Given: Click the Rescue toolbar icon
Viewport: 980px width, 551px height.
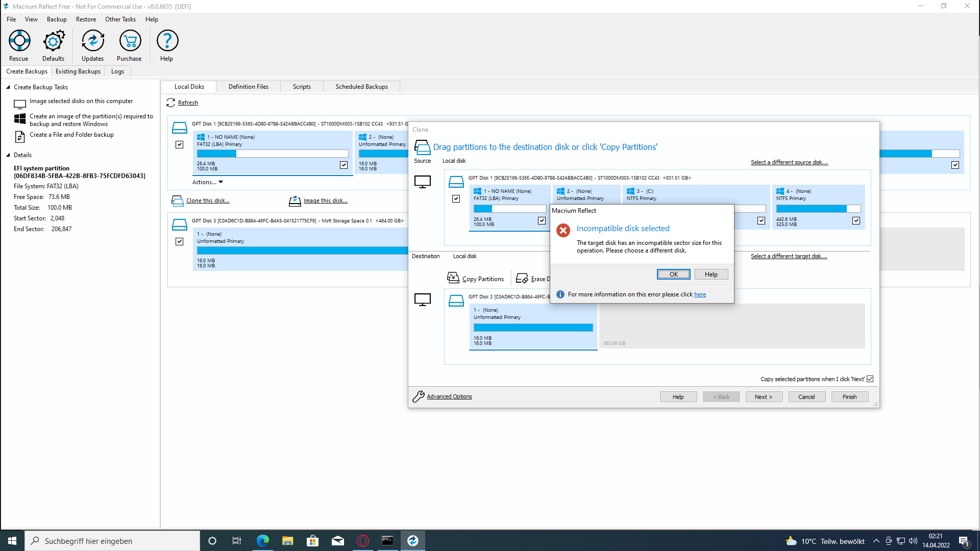Looking at the screenshot, I should point(19,41).
